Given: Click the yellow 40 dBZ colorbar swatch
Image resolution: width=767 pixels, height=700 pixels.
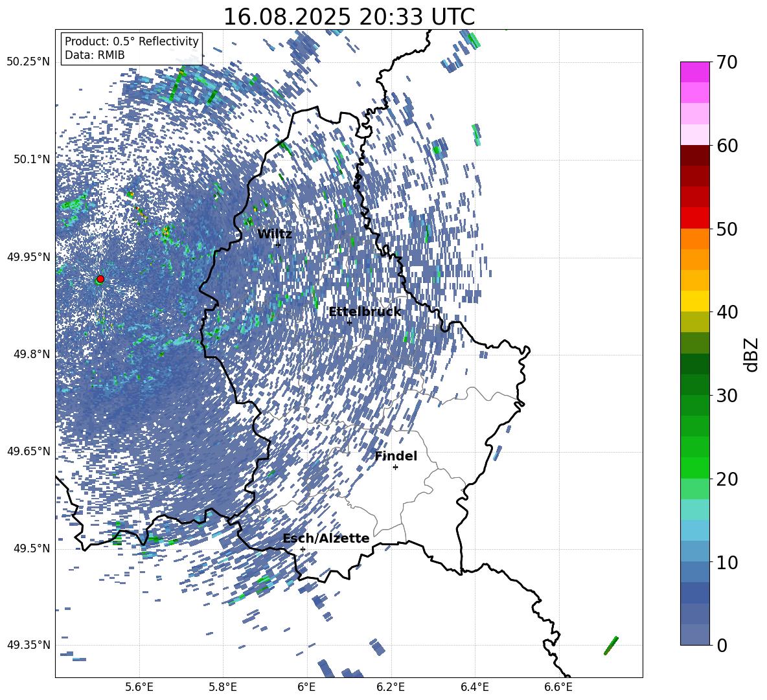Looking at the screenshot, I should tap(694, 301).
